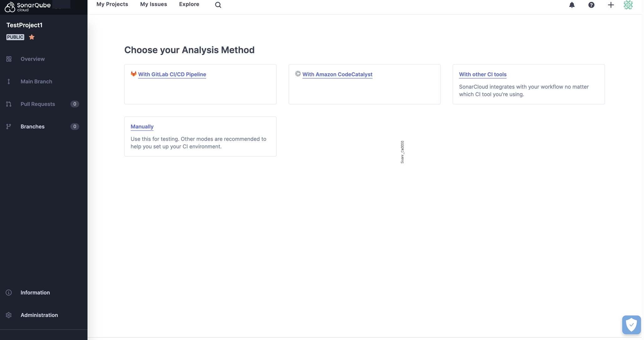
Task: Click the Information info icon
Action: 8,292
